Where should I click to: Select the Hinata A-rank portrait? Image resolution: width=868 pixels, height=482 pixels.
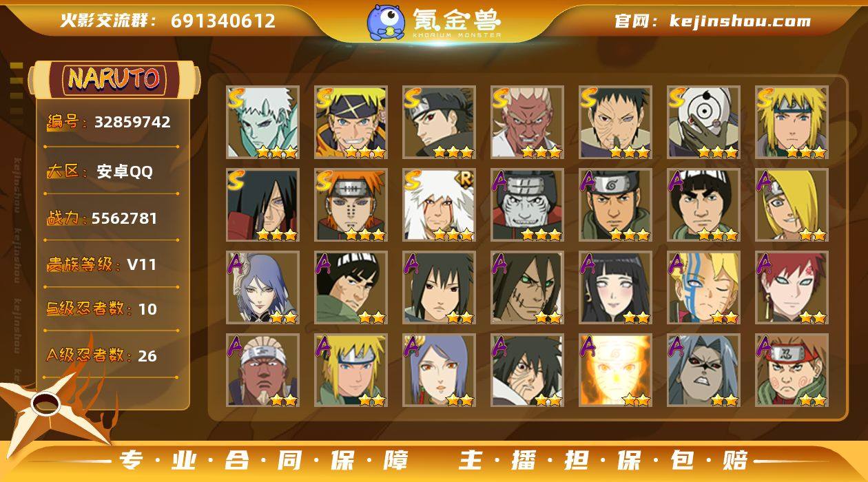(615, 287)
